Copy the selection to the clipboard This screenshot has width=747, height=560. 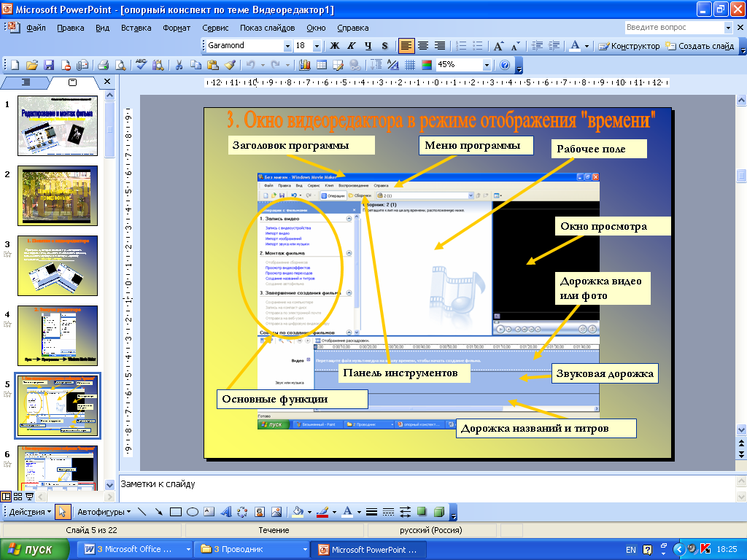(x=196, y=65)
